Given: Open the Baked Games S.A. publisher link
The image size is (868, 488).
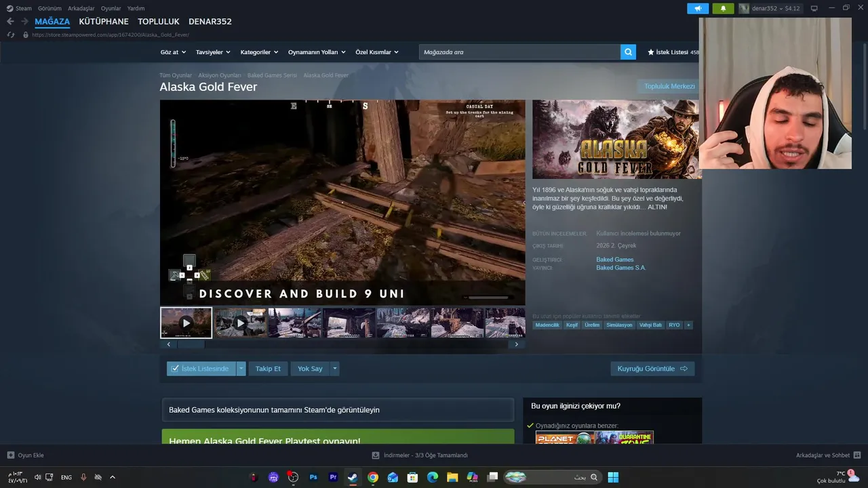Looking at the screenshot, I should [x=621, y=268].
